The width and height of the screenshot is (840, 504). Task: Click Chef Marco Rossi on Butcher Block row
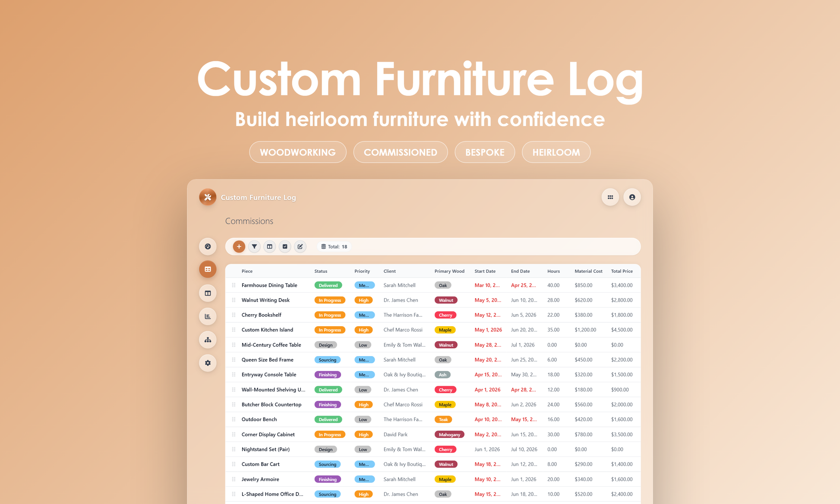click(403, 404)
